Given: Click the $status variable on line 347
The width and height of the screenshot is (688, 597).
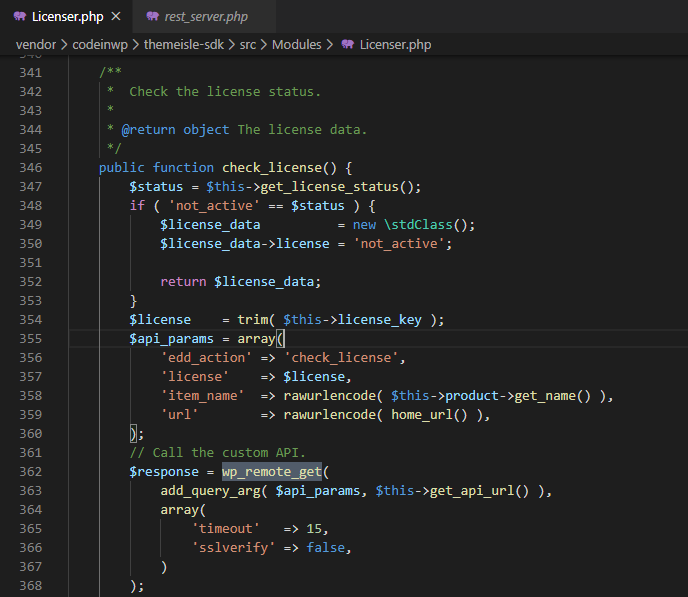Looking at the screenshot, I should coord(156,187).
